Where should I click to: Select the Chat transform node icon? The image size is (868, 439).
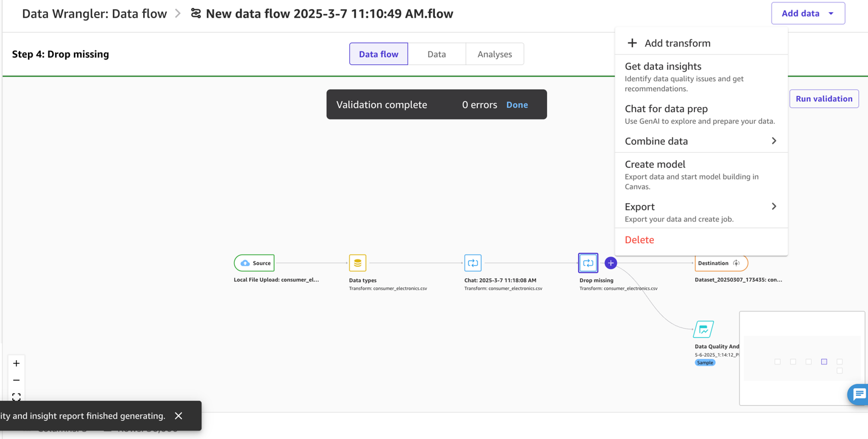(473, 263)
